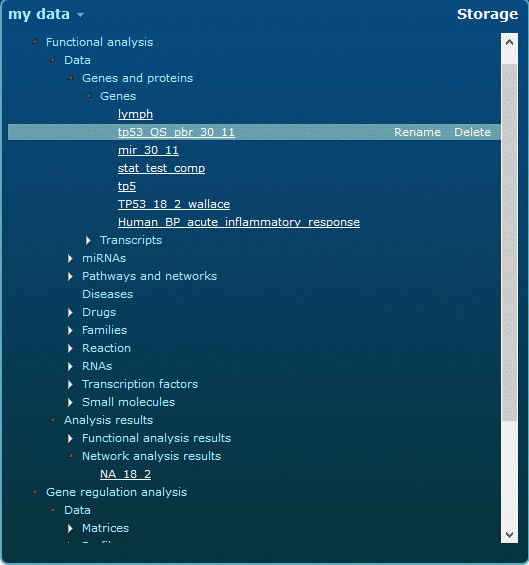
Task: Expand the Reaction node
Action: 70,348
